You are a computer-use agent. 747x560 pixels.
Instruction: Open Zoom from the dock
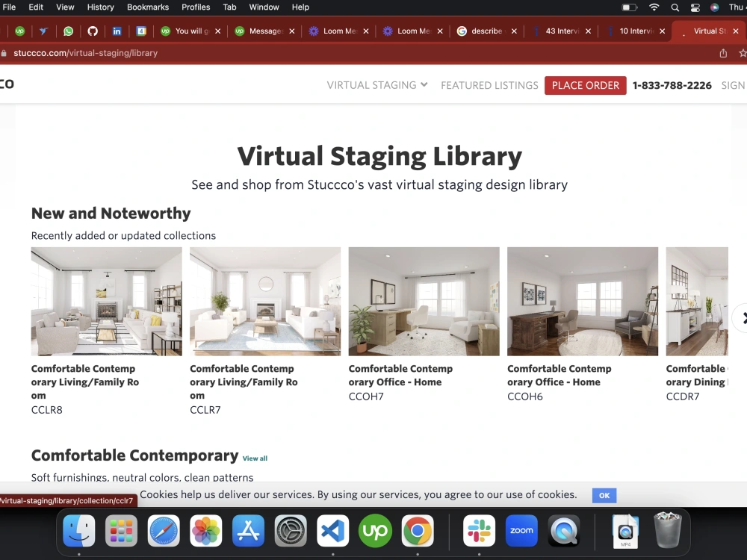[521, 530]
